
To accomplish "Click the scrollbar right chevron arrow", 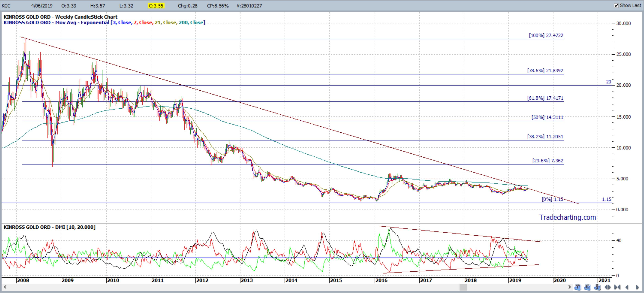I will 570,287.
